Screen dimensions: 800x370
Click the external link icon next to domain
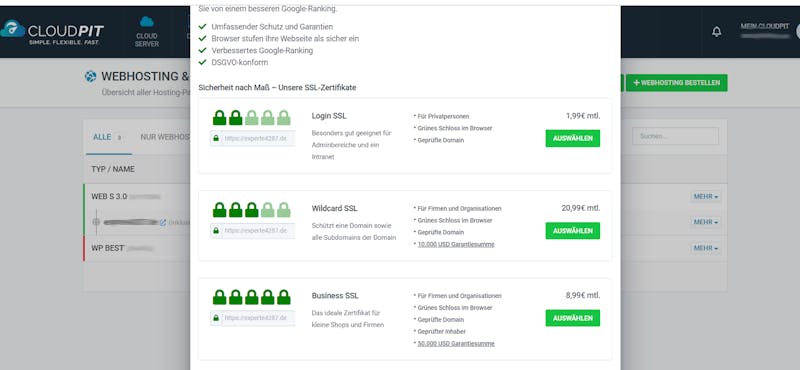163,223
